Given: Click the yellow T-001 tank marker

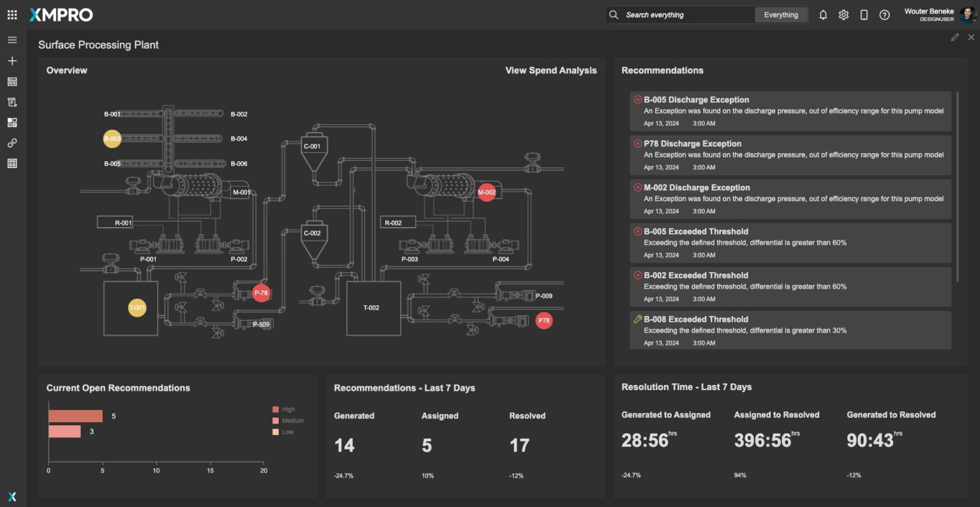Looking at the screenshot, I should pyautogui.click(x=137, y=308).
